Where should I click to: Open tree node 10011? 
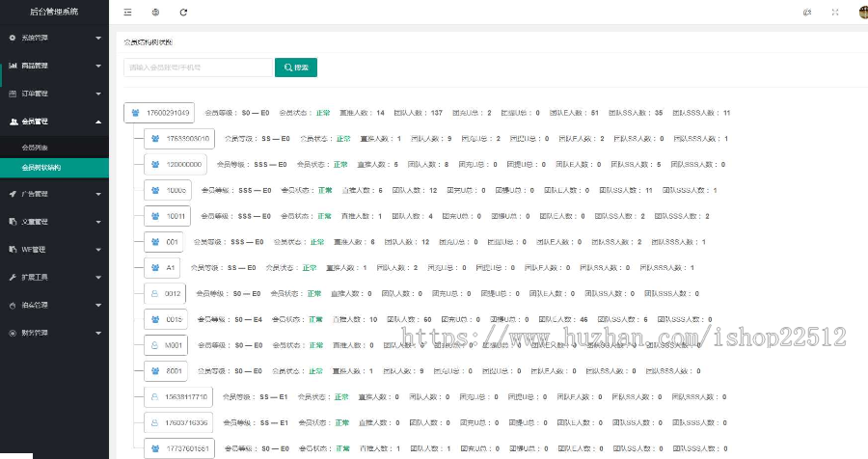[167, 216]
